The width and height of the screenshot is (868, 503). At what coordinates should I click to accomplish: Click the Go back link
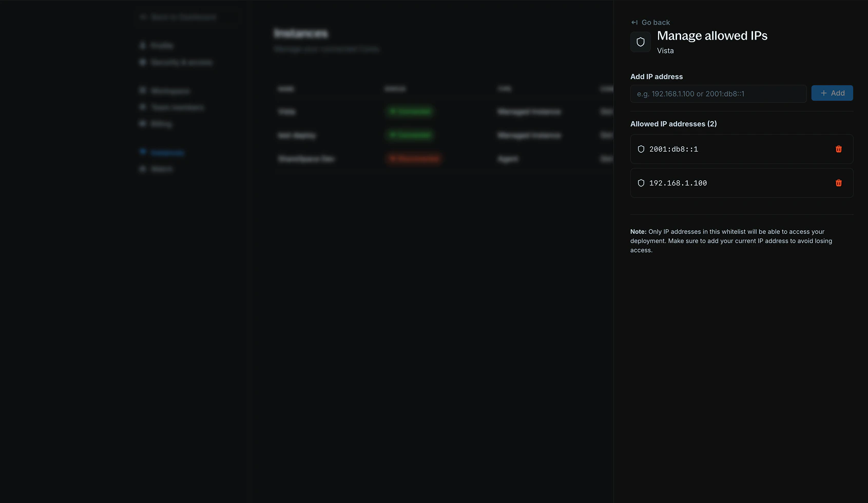pos(650,23)
